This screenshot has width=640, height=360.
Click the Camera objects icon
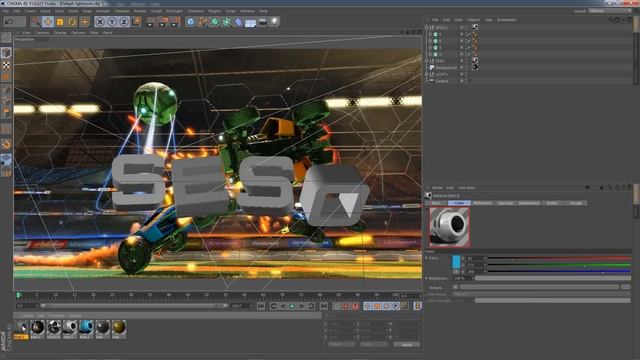pos(262,22)
